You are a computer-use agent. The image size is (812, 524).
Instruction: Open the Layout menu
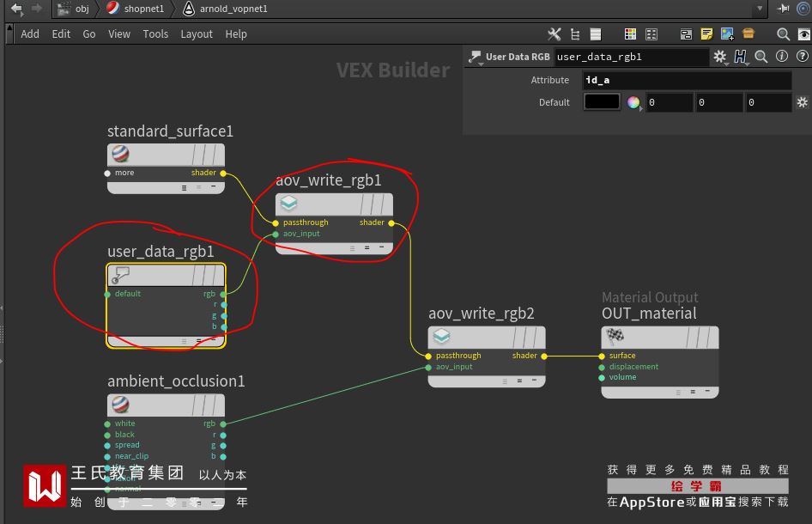[x=197, y=34]
